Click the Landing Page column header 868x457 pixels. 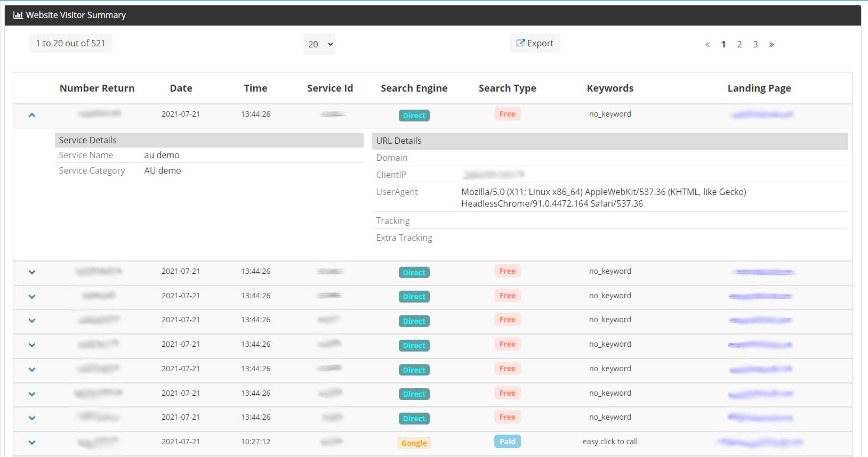[x=759, y=88]
